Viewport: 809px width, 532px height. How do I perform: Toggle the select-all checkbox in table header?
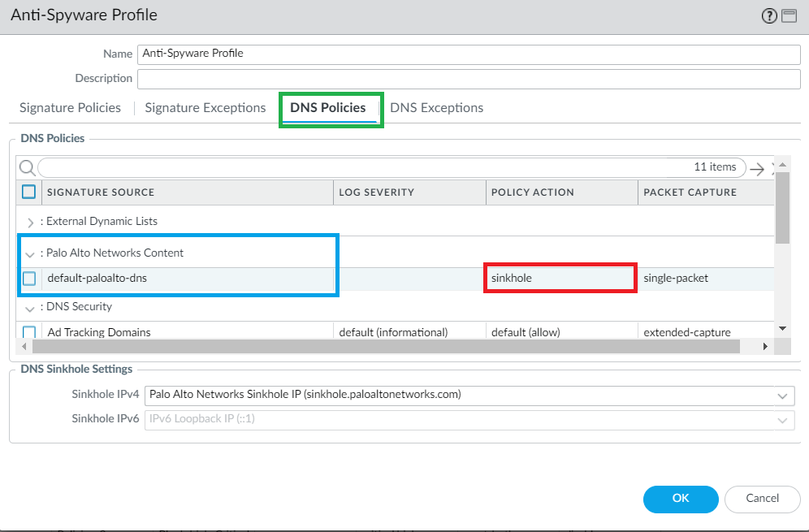click(29, 192)
